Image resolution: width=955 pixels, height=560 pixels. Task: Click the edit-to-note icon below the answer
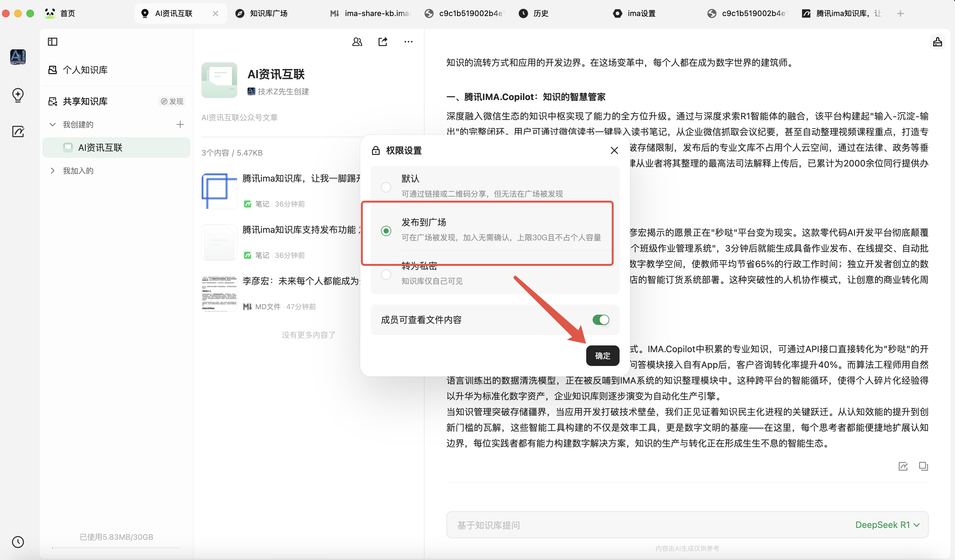(x=903, y=466)
